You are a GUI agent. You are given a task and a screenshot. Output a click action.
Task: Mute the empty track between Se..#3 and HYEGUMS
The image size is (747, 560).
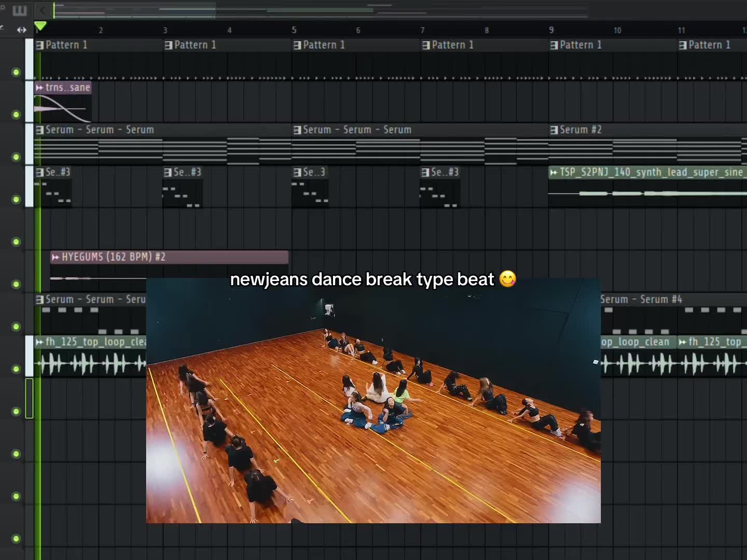pos(16,242)
